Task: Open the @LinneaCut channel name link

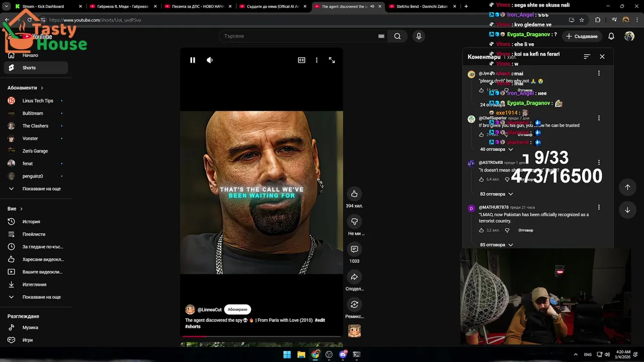Action: click(209, 310)
